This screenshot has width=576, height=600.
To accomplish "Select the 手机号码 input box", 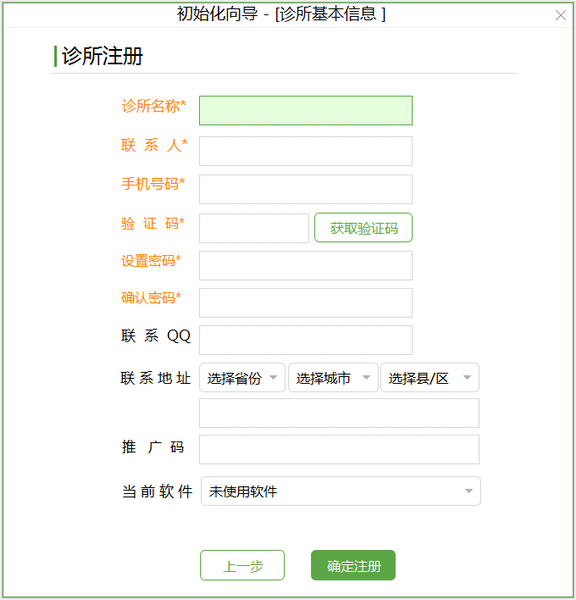I will point(306,189).
